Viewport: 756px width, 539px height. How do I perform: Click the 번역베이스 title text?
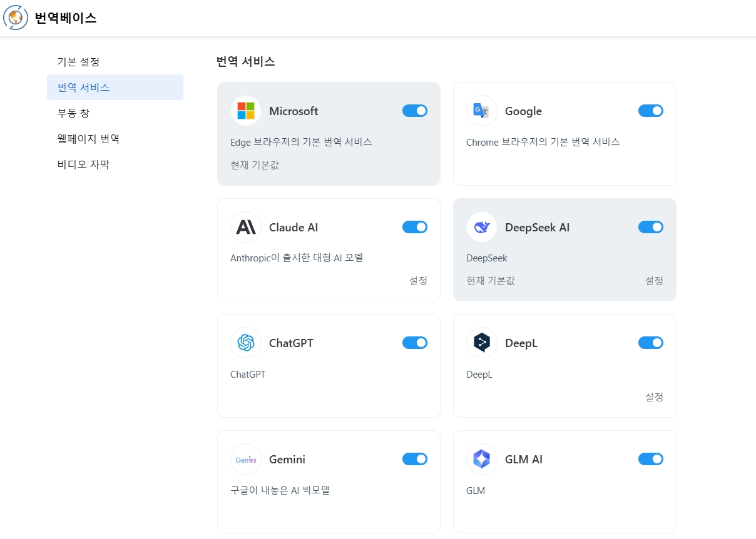(x=66, y=18)
